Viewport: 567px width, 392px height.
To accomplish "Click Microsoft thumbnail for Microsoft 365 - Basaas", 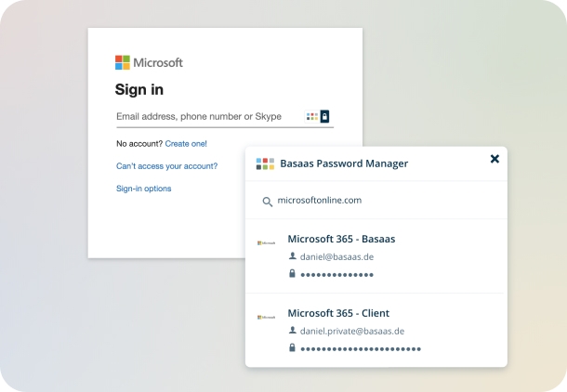I will (x=266, y=243).
